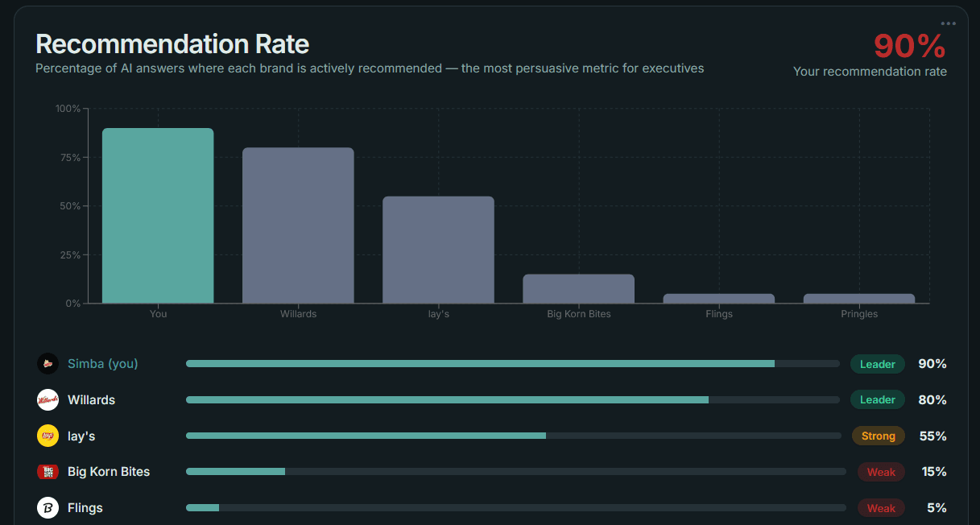Select the Big Korn Bites chart bar
This screenshot has height=525, width=980.
(578, 289)
